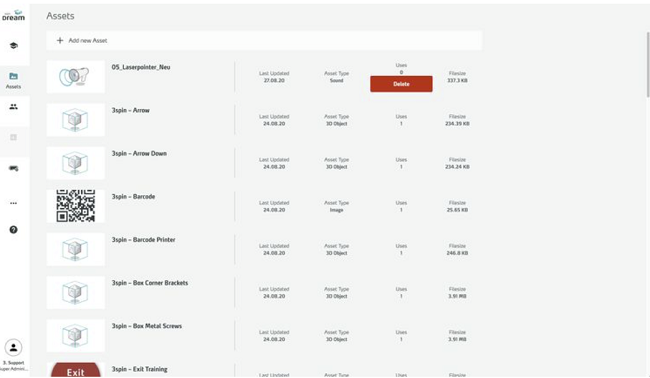Open the 05_Laserpointer_Neu megaphone thumbnail

[75, 77]
